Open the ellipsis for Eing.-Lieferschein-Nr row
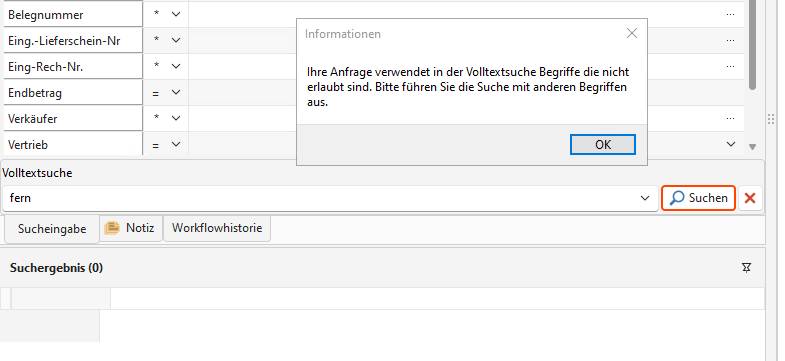This screenshot has width=785, height=361. pos(730,41)
